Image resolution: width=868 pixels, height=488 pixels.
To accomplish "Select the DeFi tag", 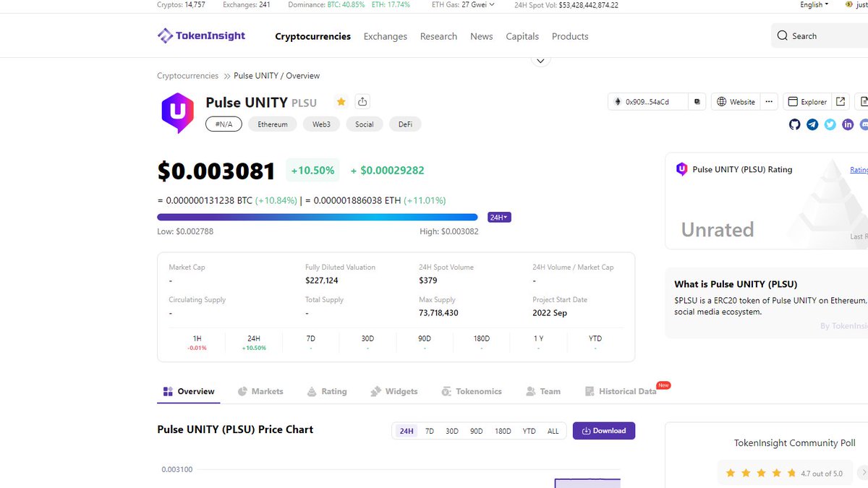I will tap(405, 124).
